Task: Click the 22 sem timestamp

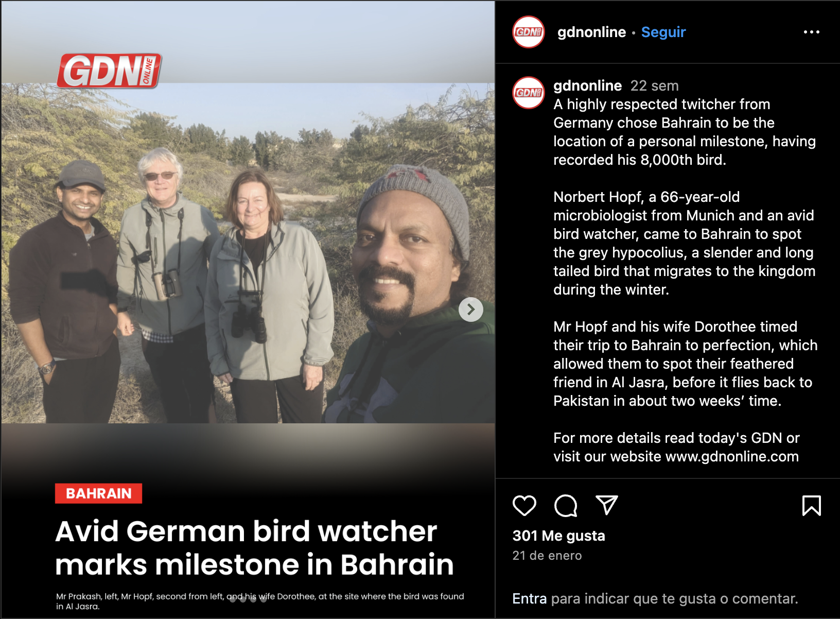Action: pyautogui.click(x=654, y=85)
